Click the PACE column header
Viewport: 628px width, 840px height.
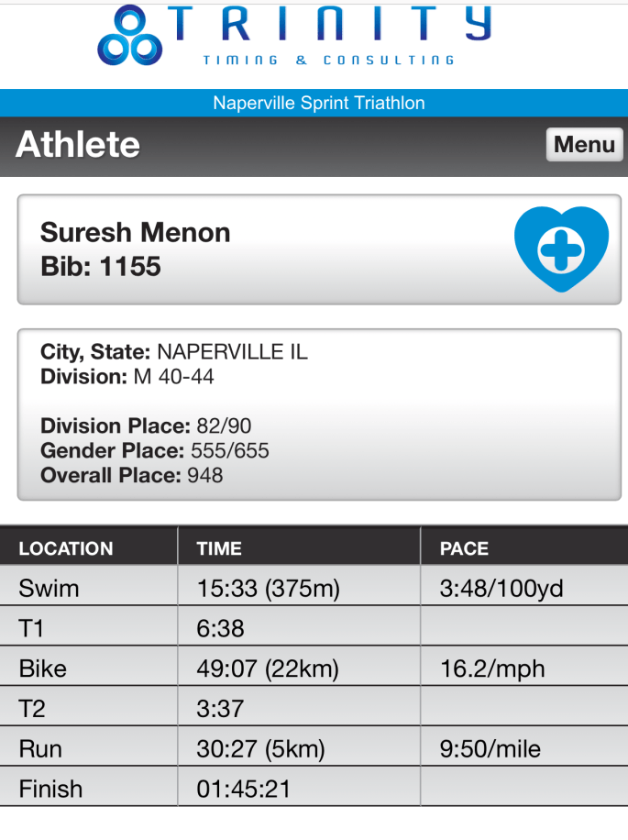464,548
